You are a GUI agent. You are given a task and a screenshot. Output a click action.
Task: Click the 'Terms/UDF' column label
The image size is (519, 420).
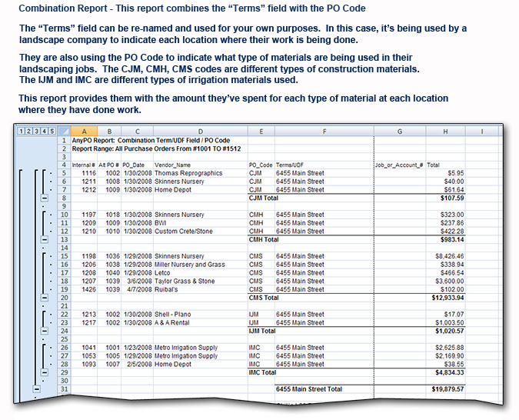[x=290, y=165]
